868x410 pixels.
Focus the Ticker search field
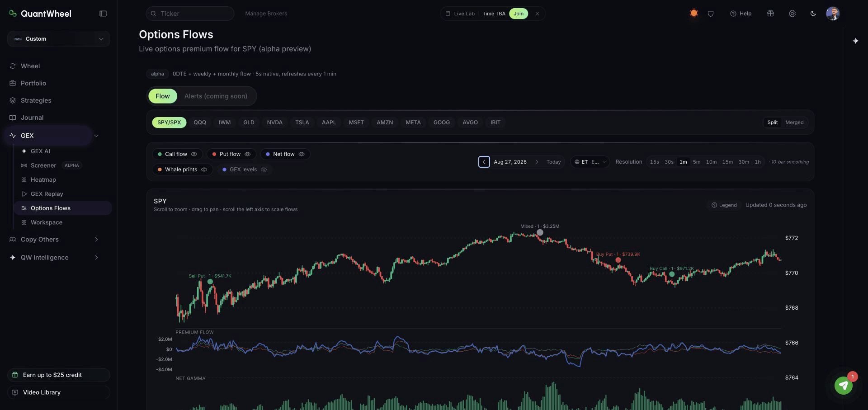pyautogui.click(x=190, y=14)
